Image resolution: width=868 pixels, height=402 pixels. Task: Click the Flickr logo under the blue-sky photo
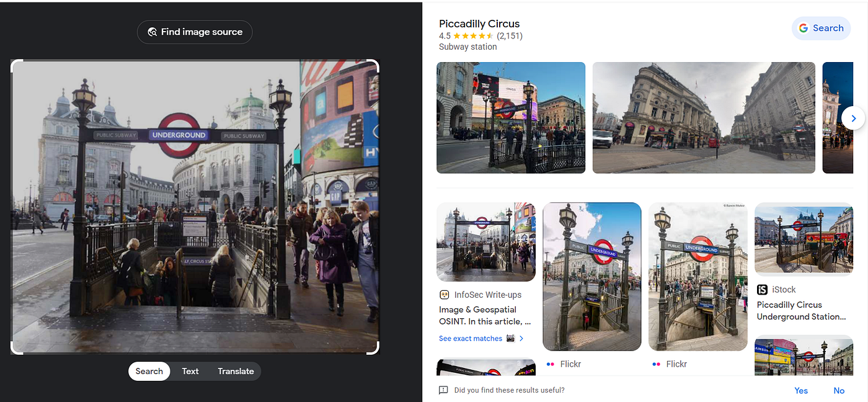pos(550,364)
